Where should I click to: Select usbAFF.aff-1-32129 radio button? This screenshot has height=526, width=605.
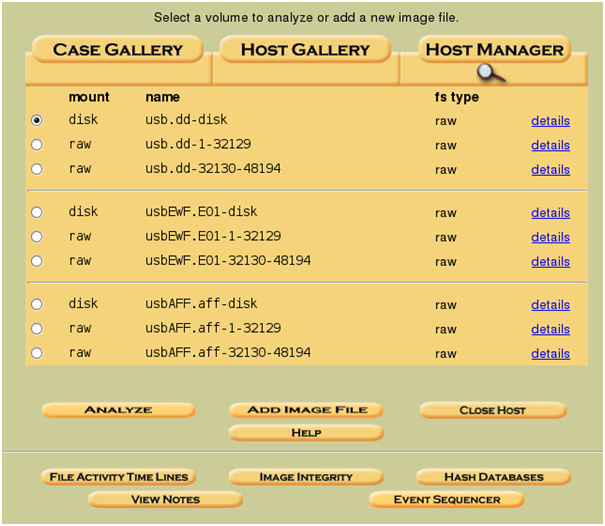point(37,329)
